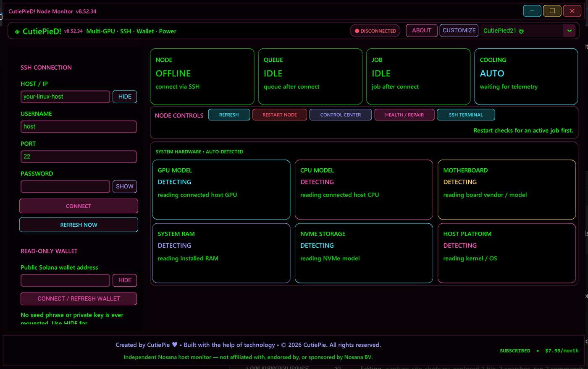Expand the CutiePied21 profile dropdown arrow
This screenshot has height=369, width=588.
point(569,31)
